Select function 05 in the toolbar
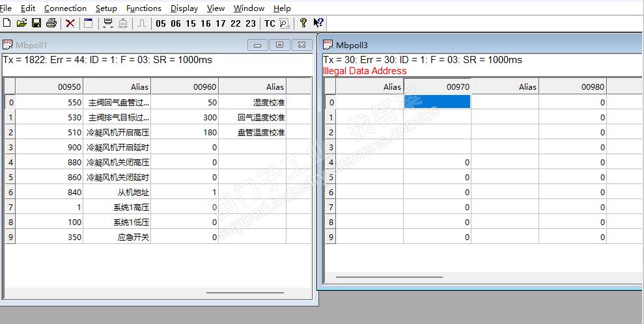The height and width of the screenshot is (324, 644). (x=161, y=23)
